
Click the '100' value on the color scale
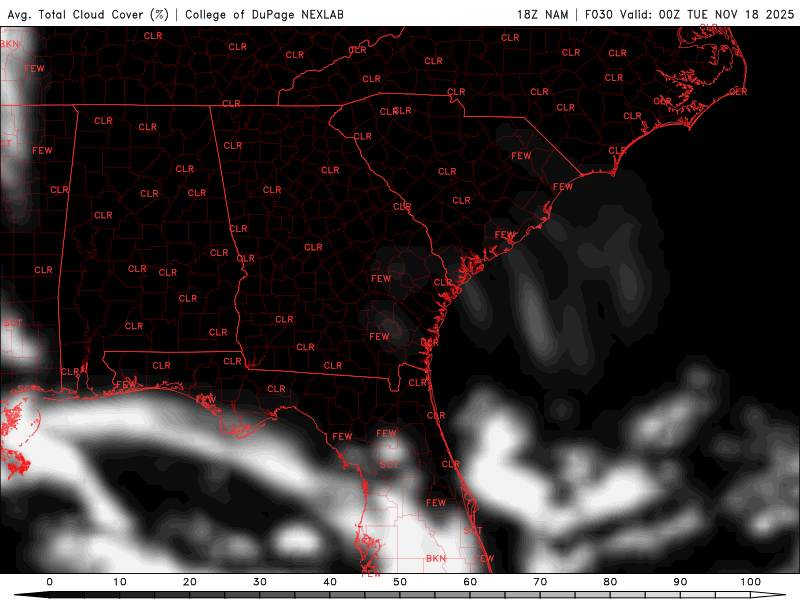point(751,582)
